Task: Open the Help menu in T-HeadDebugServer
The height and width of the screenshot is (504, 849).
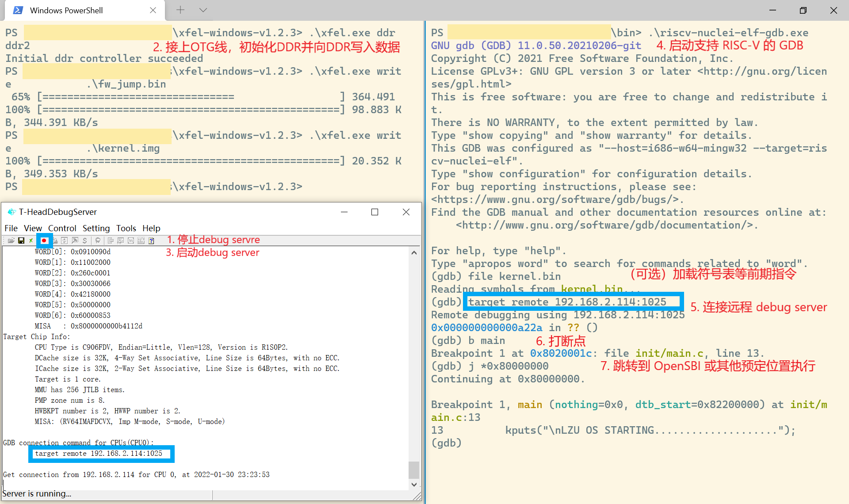Action: [151, 228]
